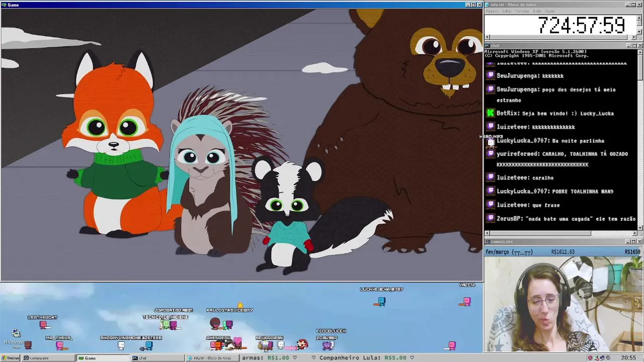644x362 pixels.
Task: Minimize the camera.exe window
Action: [x=627, y=241]
